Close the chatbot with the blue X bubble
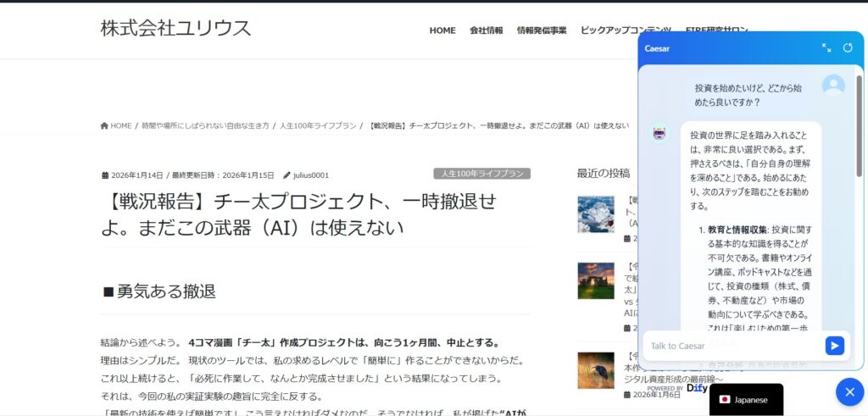868x416 pixels. (849, 391)
